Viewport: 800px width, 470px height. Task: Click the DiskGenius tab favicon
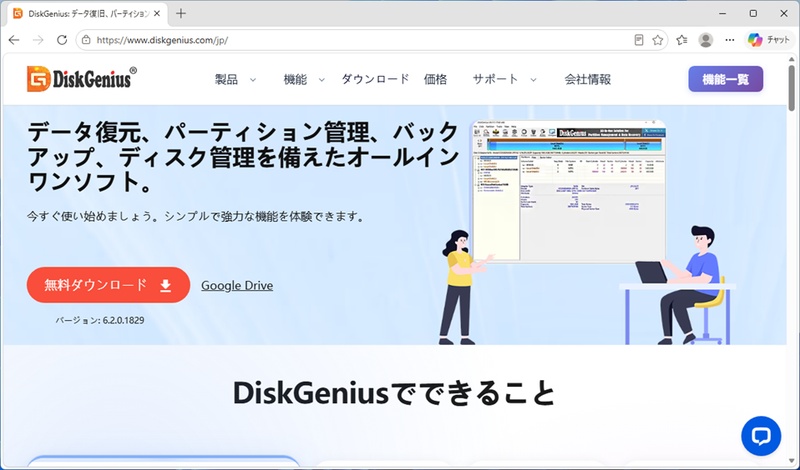pos(18,14)
